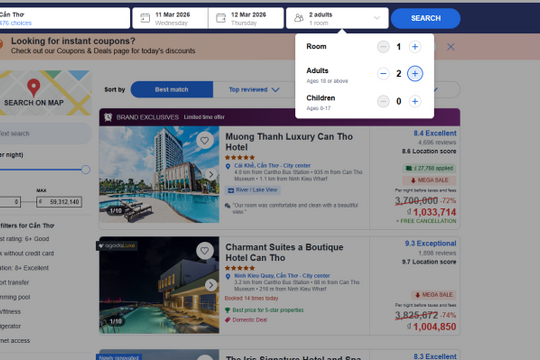540x360 pixels.
Task: Click the BRAND EXCLUSIVES banner label
Action: click(147, 117)
